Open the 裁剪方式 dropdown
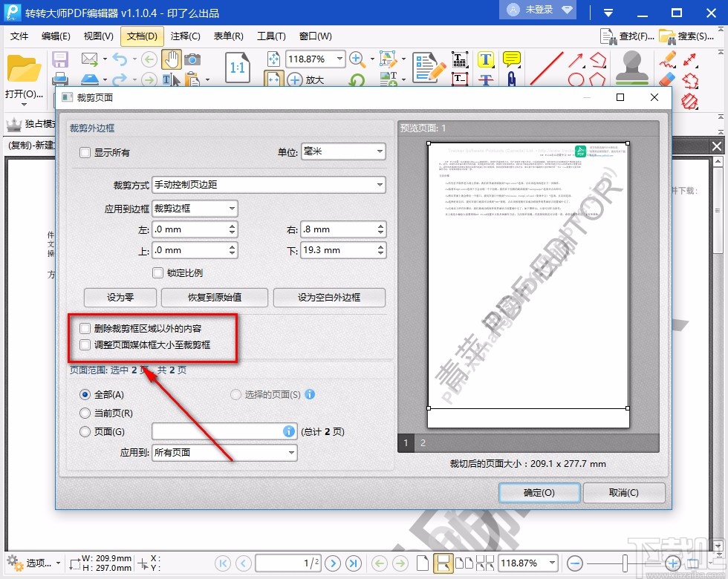This screenshot has height=579, width=728. pyautogui.click(x=269, y=185)
